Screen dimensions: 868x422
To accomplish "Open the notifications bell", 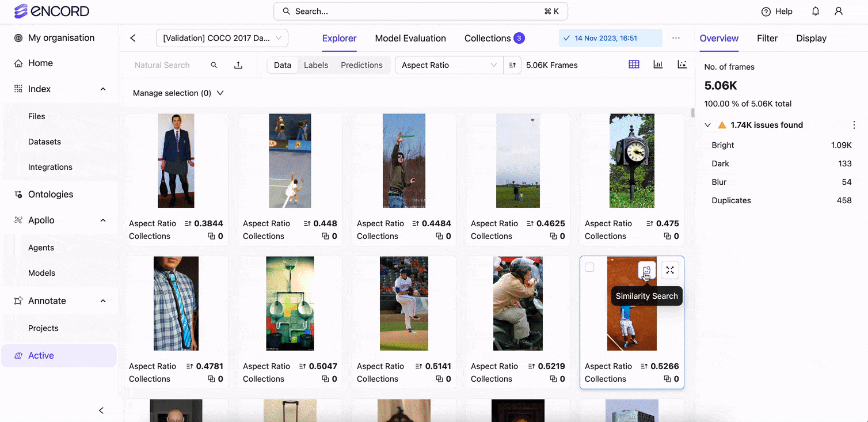I will (816, 12).
